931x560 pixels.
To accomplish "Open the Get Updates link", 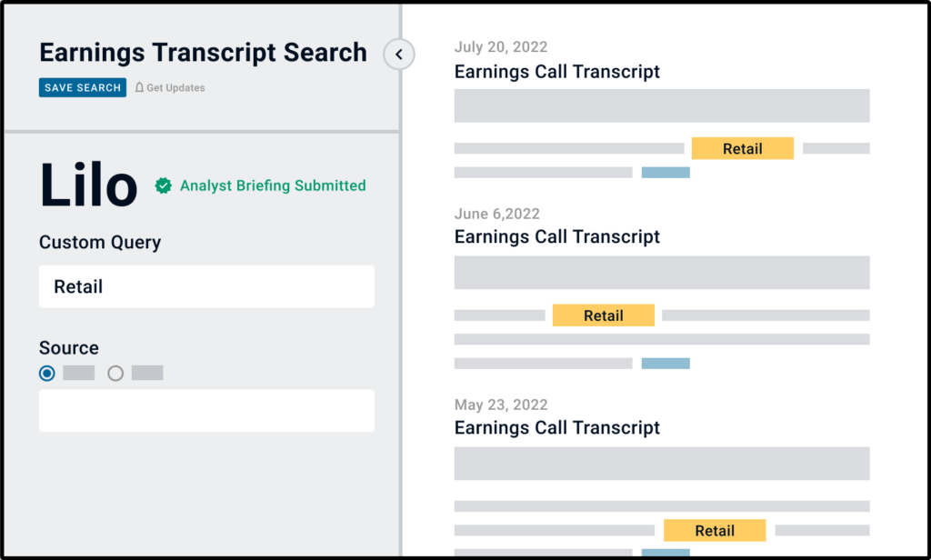I will pyautogui.click(x=175, y=88).
